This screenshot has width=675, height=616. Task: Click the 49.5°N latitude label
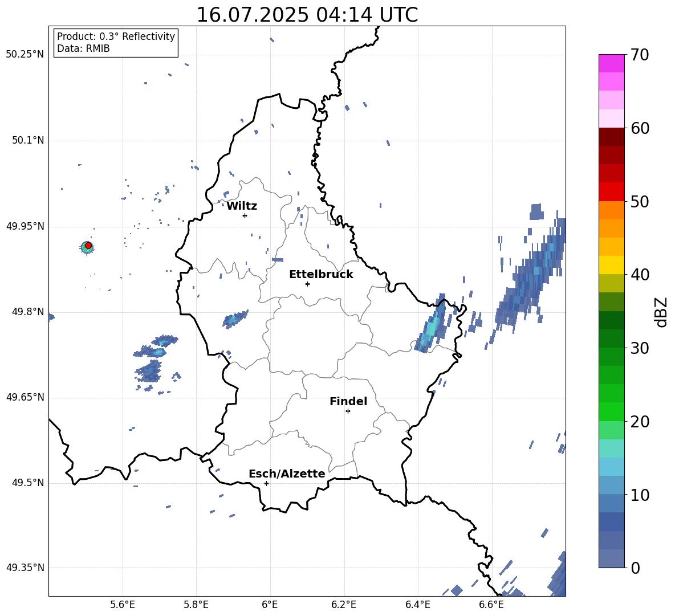28,483
